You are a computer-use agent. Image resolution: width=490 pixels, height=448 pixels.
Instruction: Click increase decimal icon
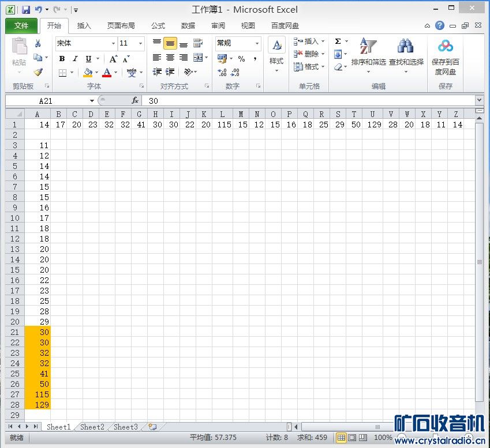click(x=222, y=73)
